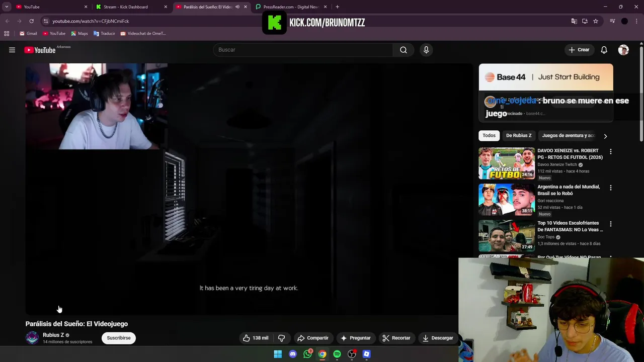This screenshot has height=362, width=644.
Task: Open the YouTube bookmark in bookmarks bar
Action: [54, 33]
